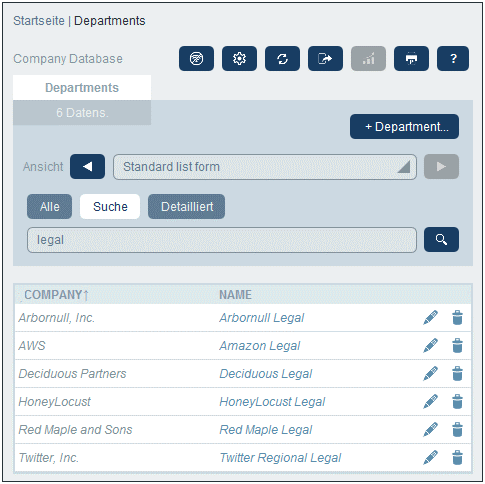Image resolution: width=485 pixels, height=484 pixels.
Task: Click the gear settings icon button
Action: click(x=239, y=59)
